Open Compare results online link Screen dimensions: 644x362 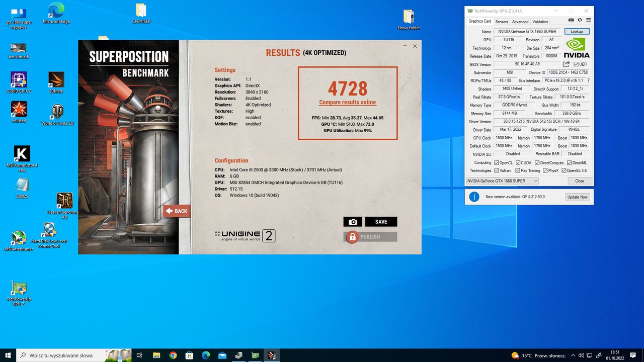pos(347,102)
